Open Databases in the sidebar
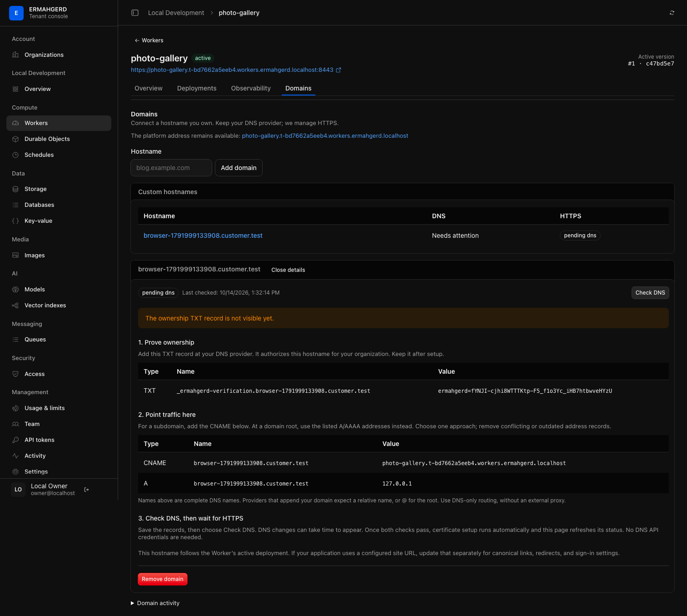This screenshot has width=687, height=616. 59,205
